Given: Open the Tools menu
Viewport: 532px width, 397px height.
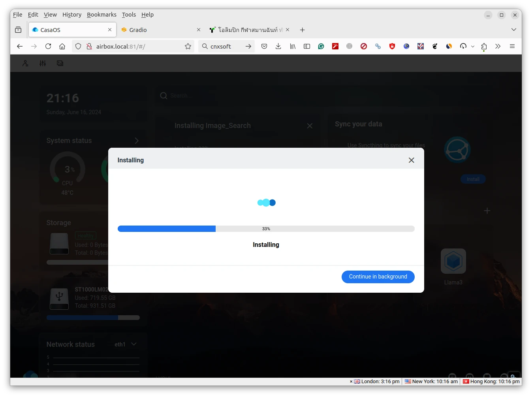Looking at the screenshot, I should 129,15.
